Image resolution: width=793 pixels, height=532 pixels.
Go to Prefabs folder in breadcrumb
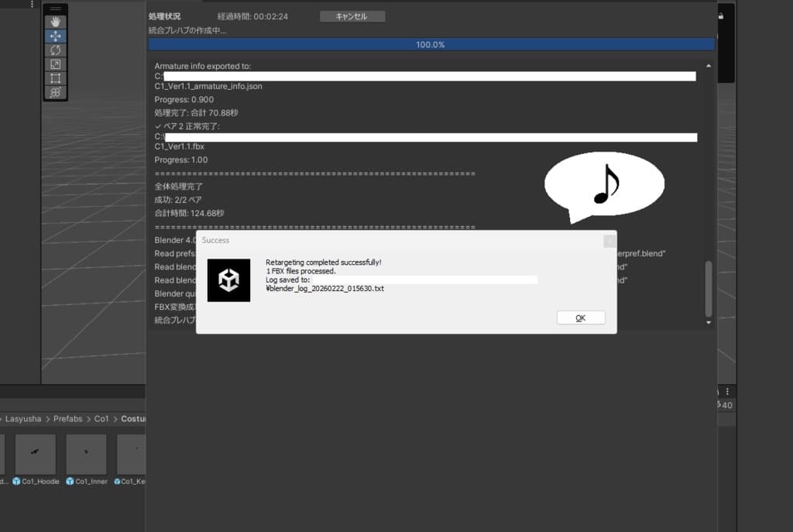coord(68,419)
